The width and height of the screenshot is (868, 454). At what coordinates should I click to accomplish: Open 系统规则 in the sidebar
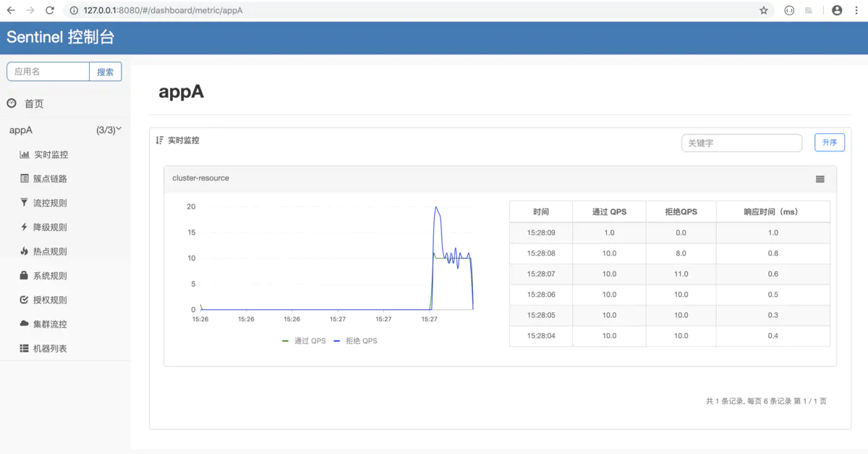click(51, 276)
